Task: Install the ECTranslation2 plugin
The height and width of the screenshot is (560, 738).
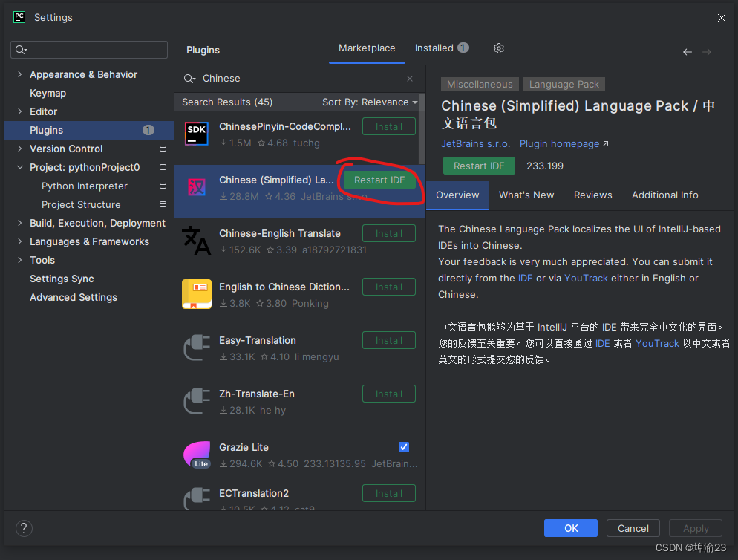Action: pyautogui.click(x=389, y=494)
